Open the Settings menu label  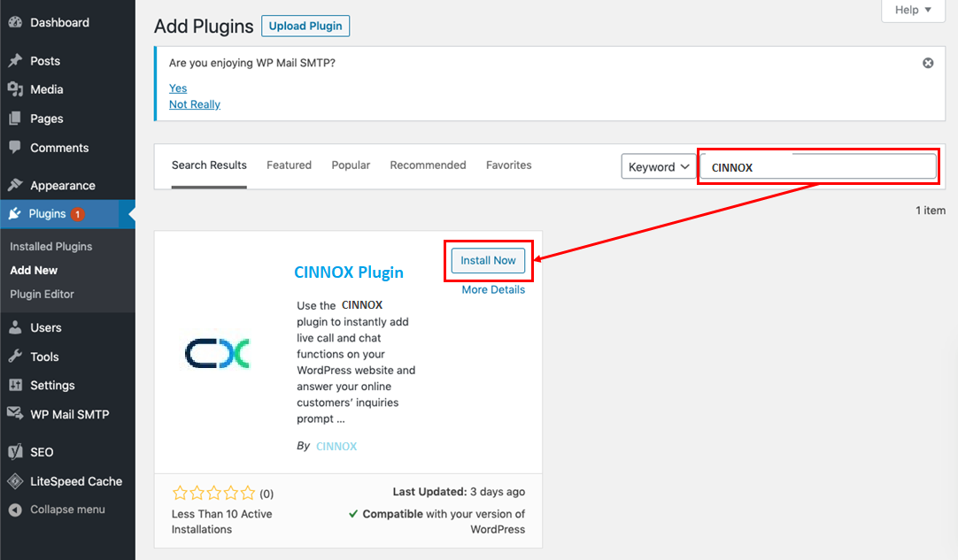52,386
